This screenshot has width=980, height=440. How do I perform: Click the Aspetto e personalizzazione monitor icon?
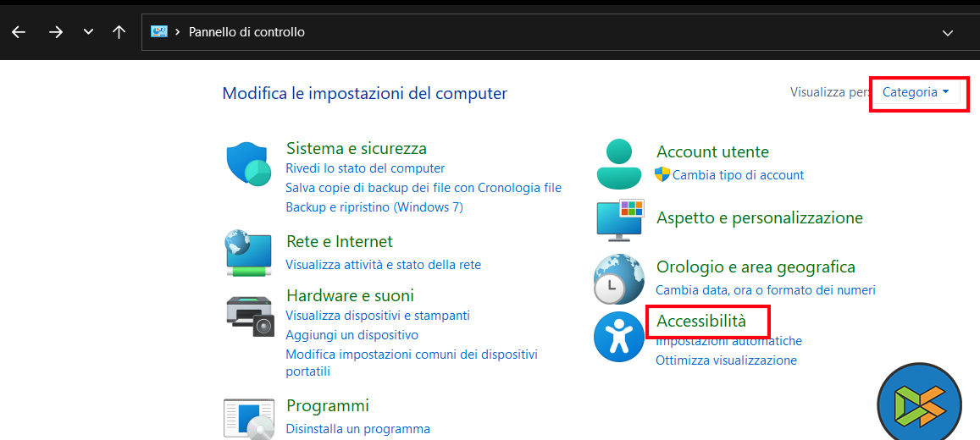620,220
